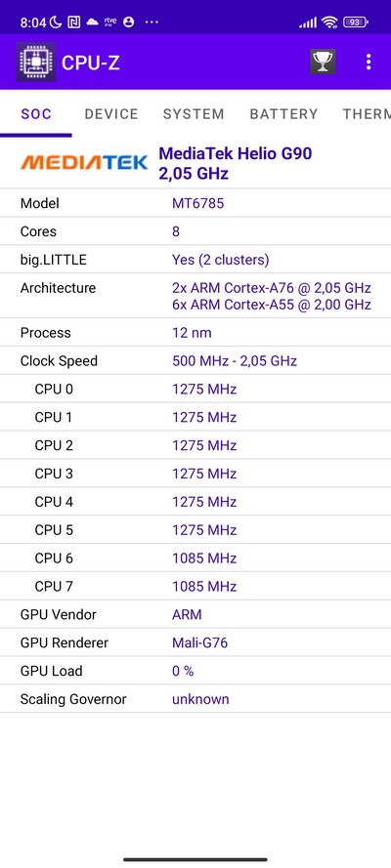Screen dimensions: 391x868
Task: Tap the cloud notification status icon
Action: click(x=93, y=22)
